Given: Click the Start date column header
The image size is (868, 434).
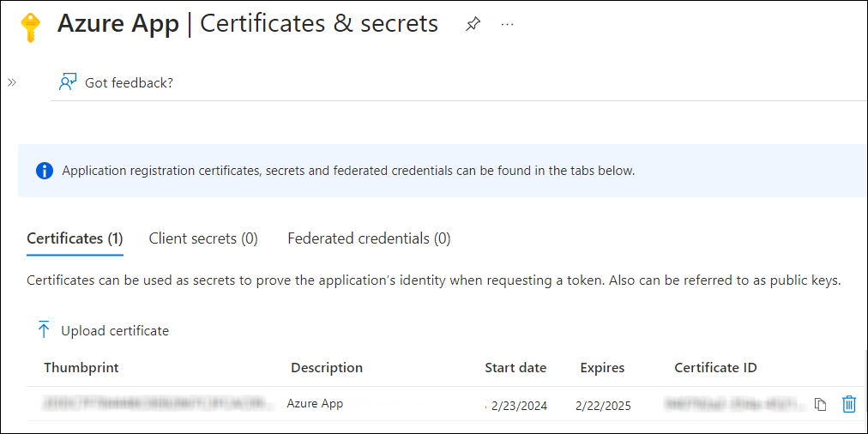Looking at the screenshot, I should click(515, 368).
